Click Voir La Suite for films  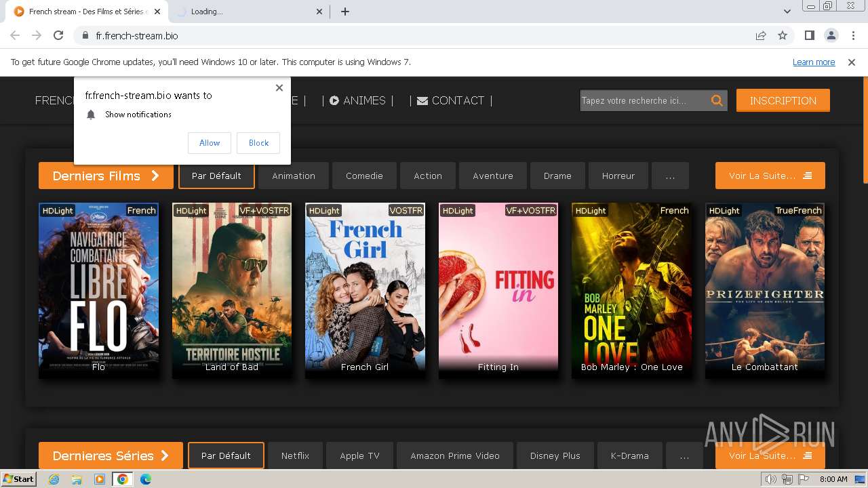pos(770,176)
